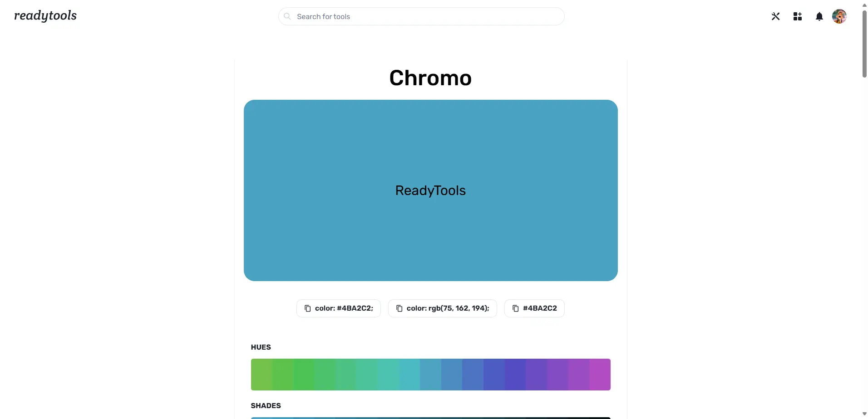
Task: Click the copy icon beside color: #4BA2C2;
Action: pyautogui.click(x=308, y=308)
